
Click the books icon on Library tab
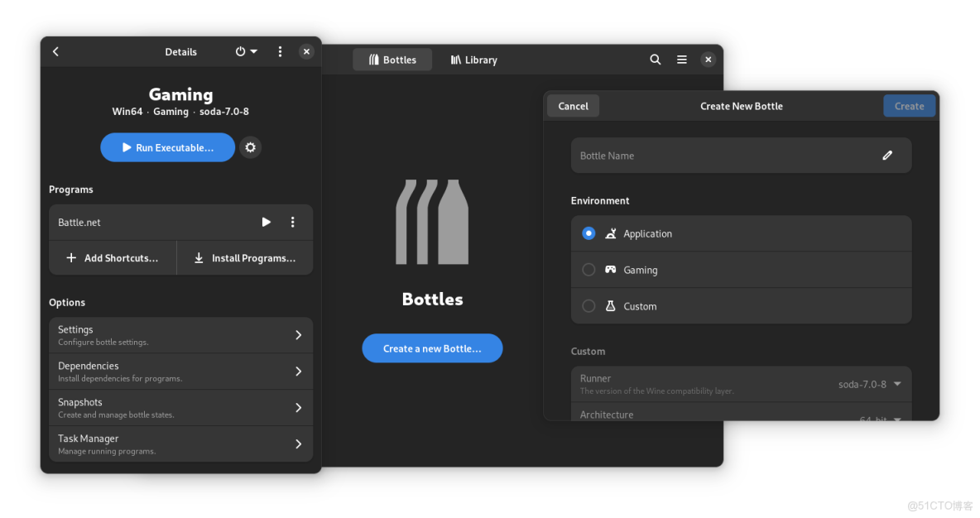[456, 60]
